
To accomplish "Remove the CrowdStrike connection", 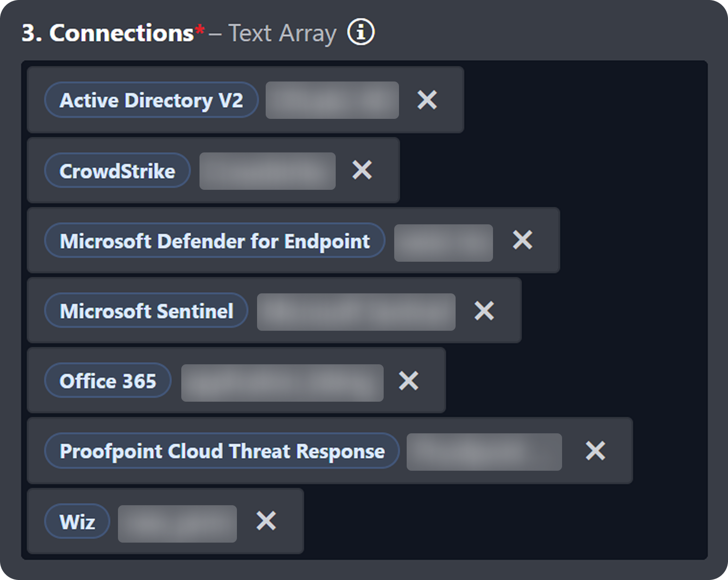I will pos(362,170).
